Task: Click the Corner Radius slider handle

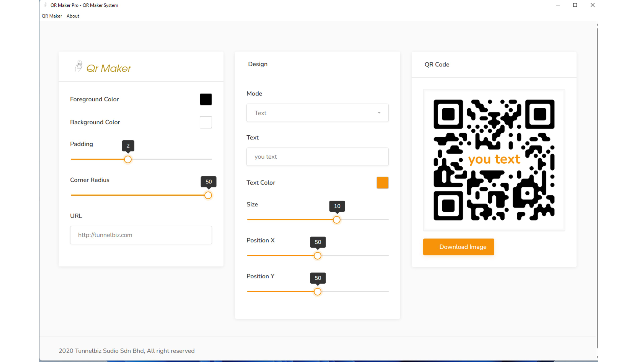Action: click(x=208, y=195)
